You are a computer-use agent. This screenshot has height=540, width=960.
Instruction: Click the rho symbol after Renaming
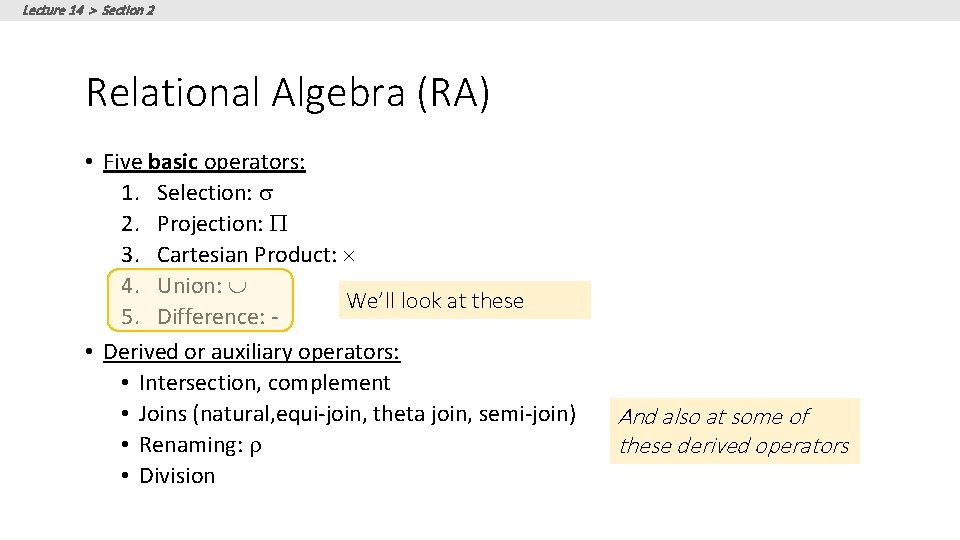(256, 445)
